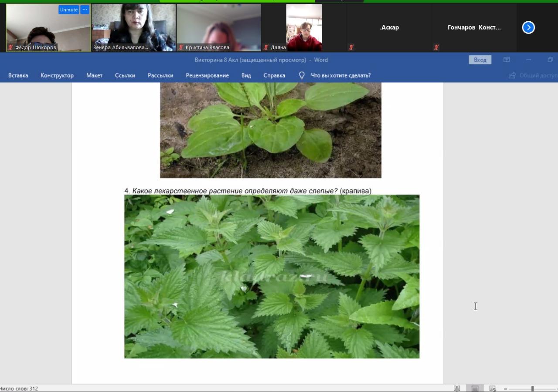Click the word count 'Число слов: 312'
Viewport: 558px width, 392px height.
[x=19, y=389]
